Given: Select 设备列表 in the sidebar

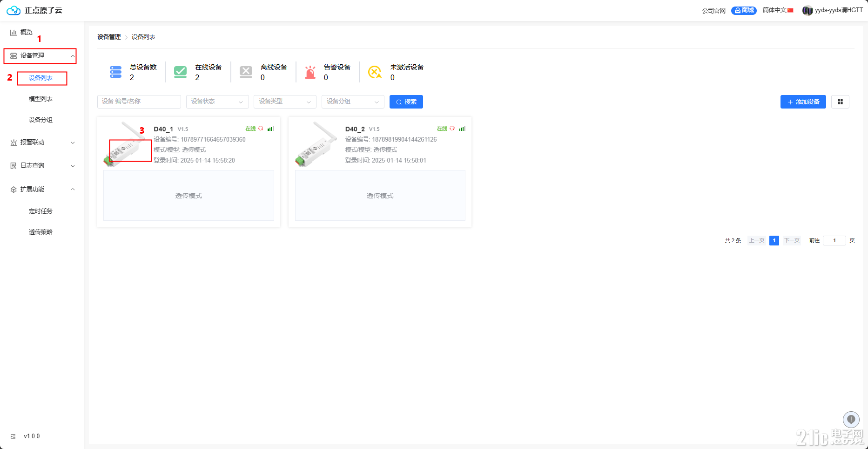Looking at the screenshot, I should click(41, 78).
